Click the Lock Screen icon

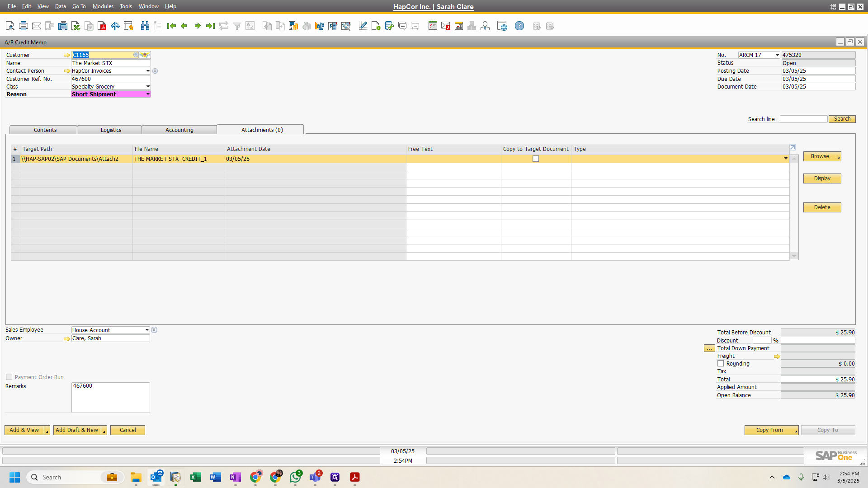coord(128,26)
